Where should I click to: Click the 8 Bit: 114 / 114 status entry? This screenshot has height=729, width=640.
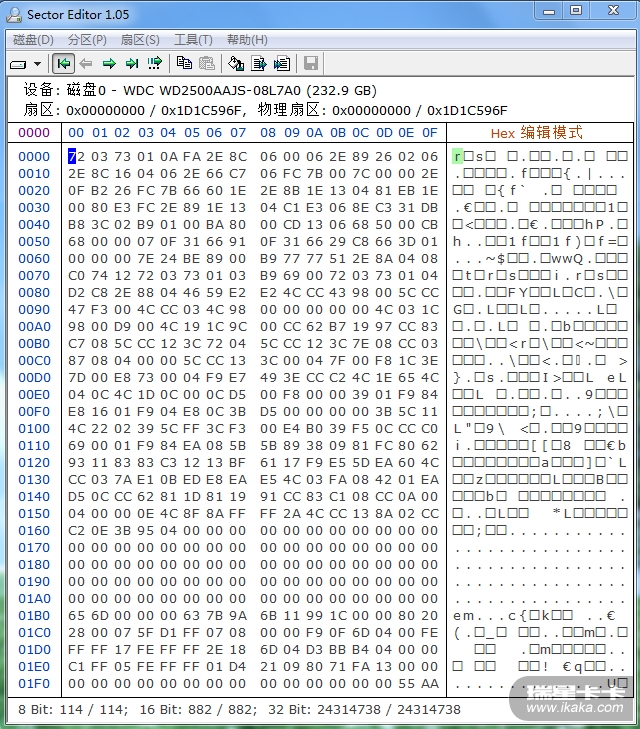click(73, 709)
